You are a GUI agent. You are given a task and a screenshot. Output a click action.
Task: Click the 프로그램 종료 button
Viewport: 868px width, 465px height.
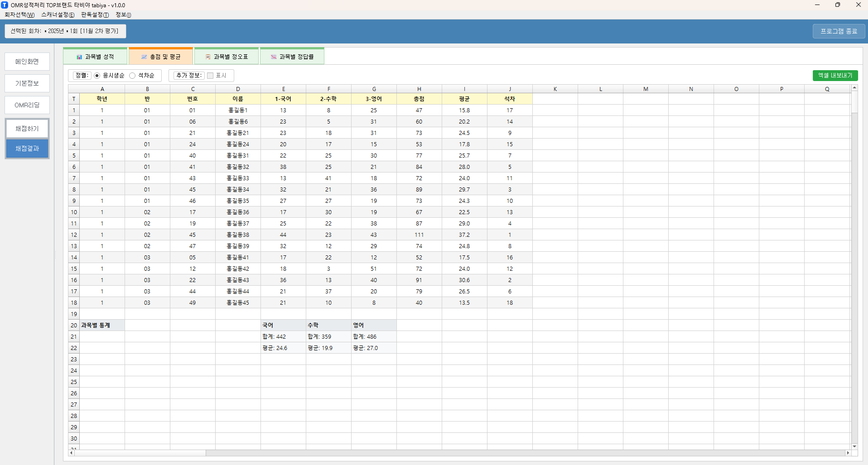click(x=839, y=31)
